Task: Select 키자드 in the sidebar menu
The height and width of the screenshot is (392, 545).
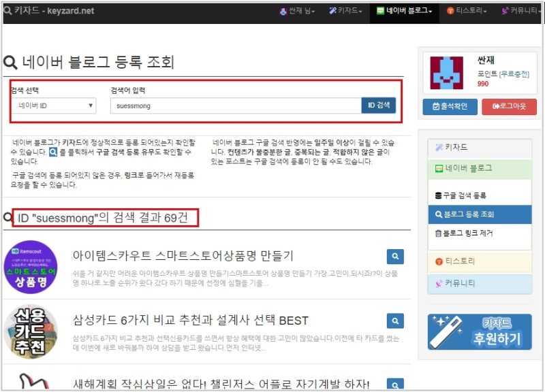Action: 480,148
